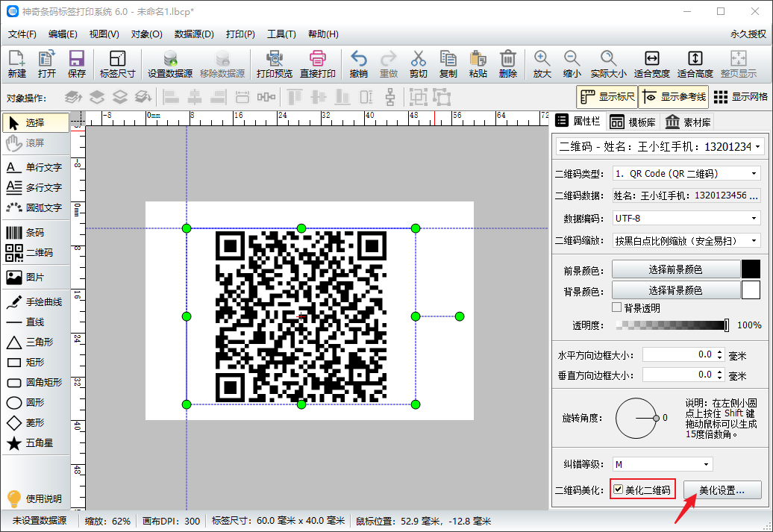Select the 多行文字 multi-line text tool
The image size is (773, 532).
35,188
